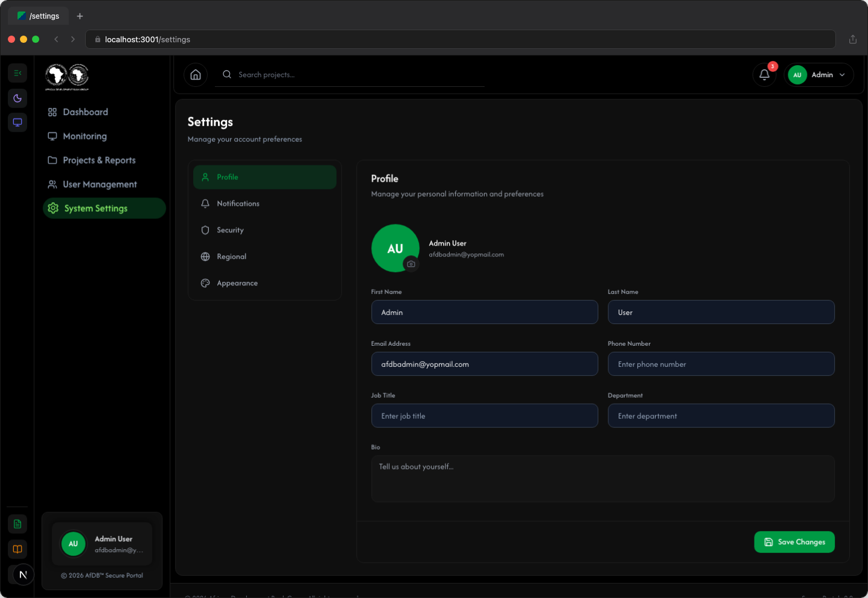Image resolution: width=868 pixels, height=598 pixels.
Task: Click the localhost:3001/settings address bar
Action: click(461, 39)
